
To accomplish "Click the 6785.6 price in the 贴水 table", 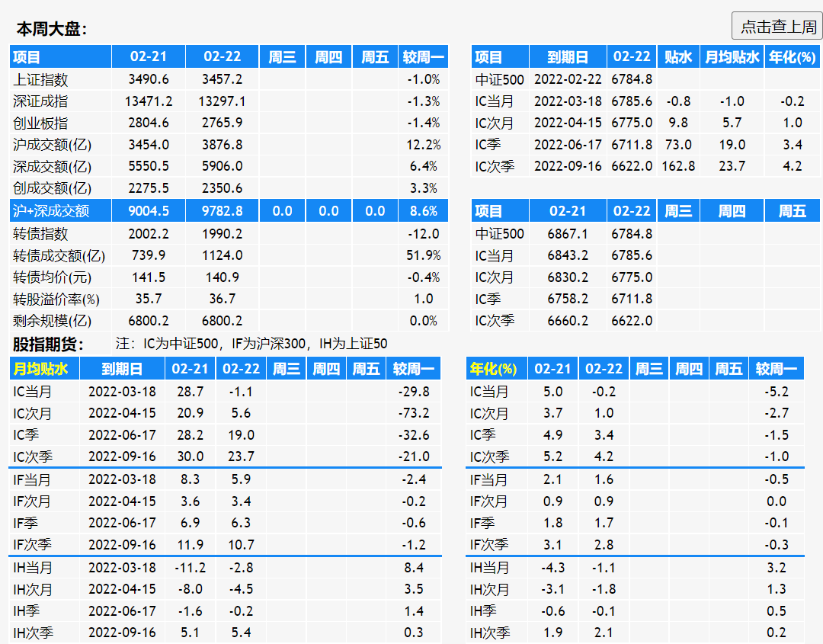I will (x=632, y=101).
